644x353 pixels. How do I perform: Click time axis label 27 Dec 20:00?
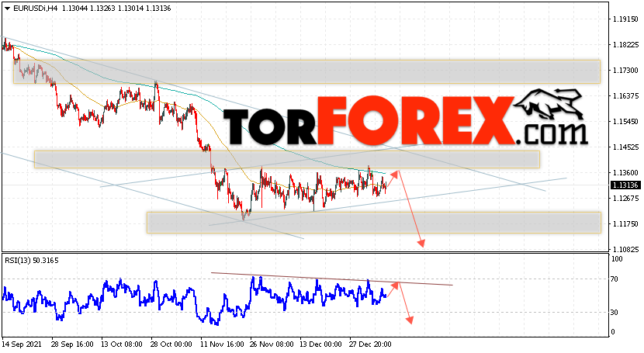point(370,344)
